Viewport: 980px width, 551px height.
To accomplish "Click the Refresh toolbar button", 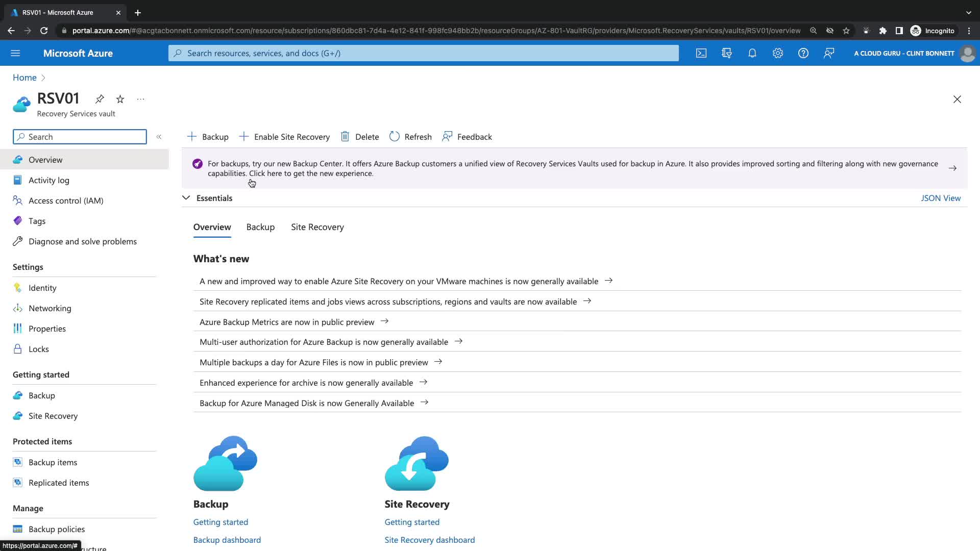I will click(x=410, y=137).
